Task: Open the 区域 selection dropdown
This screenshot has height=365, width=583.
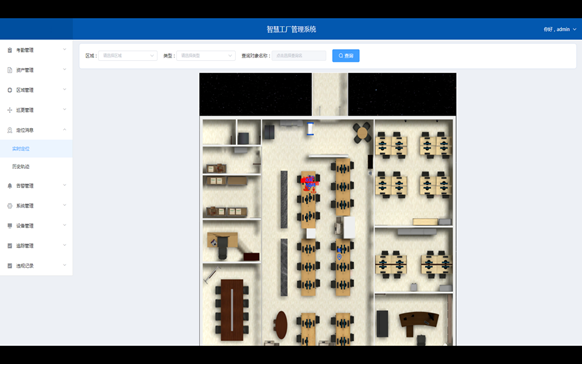Action: [x=128, y=56]
